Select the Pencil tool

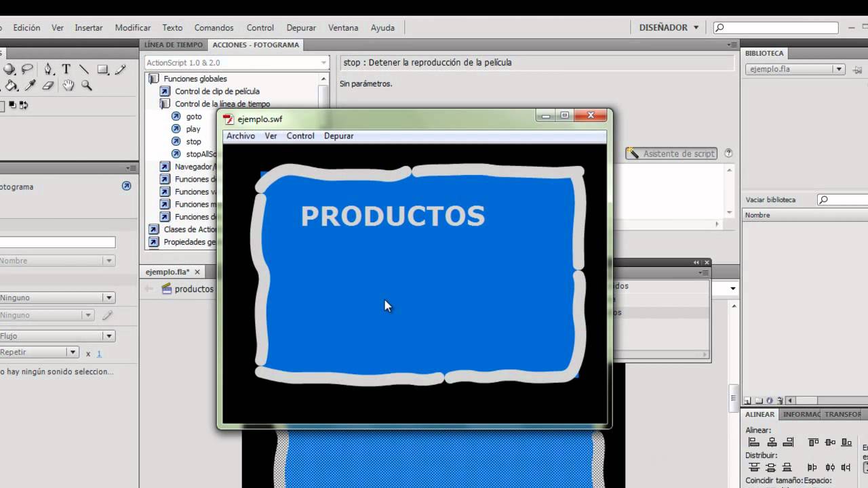(x=121, y=69)
